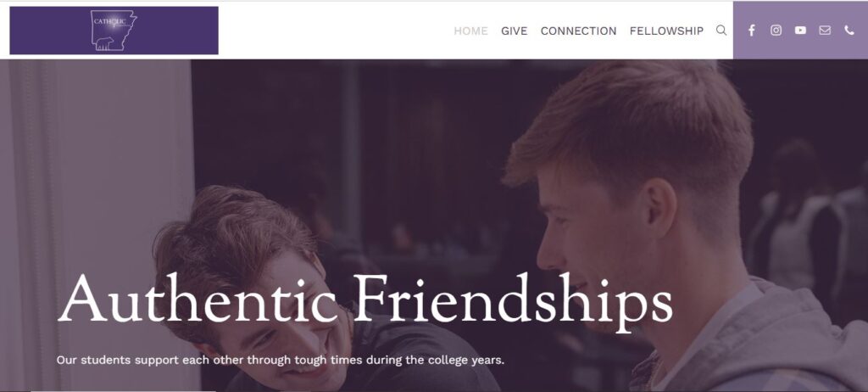Open the GIVE menu item

coord(515,31)
